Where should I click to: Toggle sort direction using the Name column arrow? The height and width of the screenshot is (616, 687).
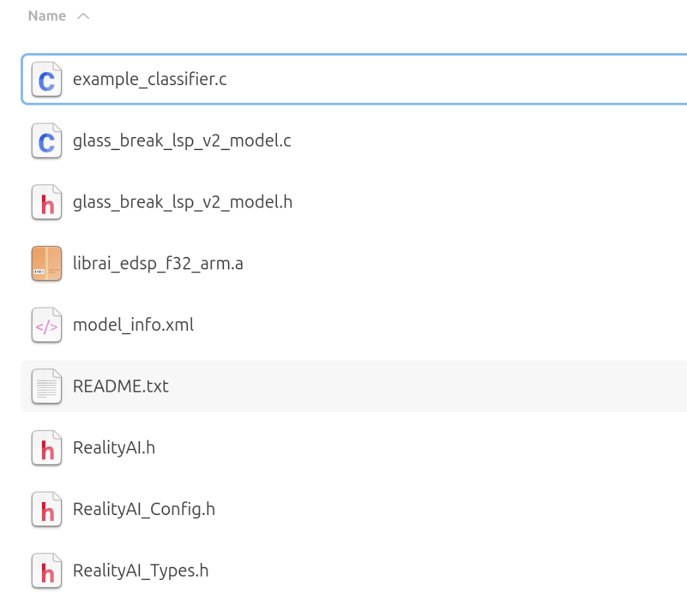83,16
